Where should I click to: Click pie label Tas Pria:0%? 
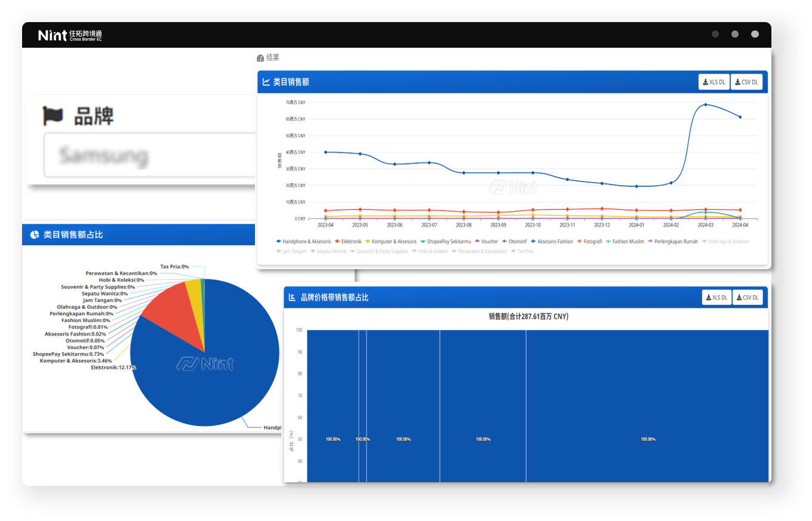coord(174,266)
